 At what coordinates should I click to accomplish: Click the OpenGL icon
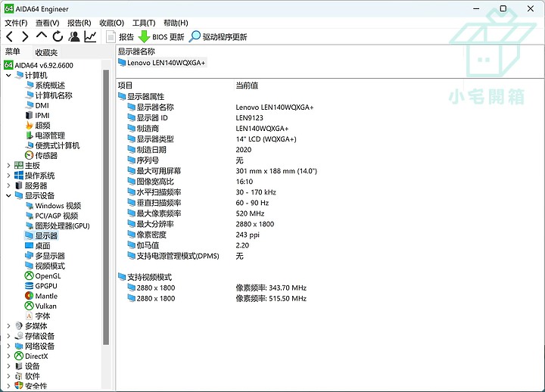click(30, 276)
